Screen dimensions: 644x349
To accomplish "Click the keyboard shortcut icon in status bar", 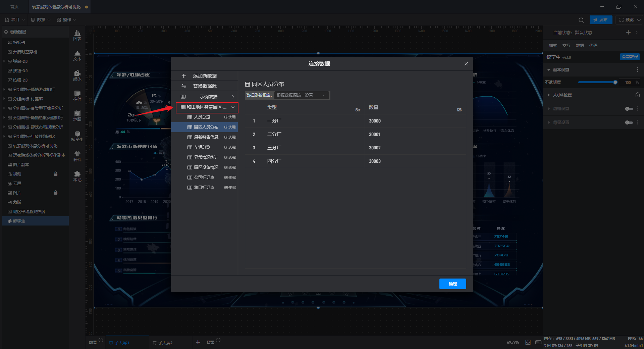I will coord(538,342).
